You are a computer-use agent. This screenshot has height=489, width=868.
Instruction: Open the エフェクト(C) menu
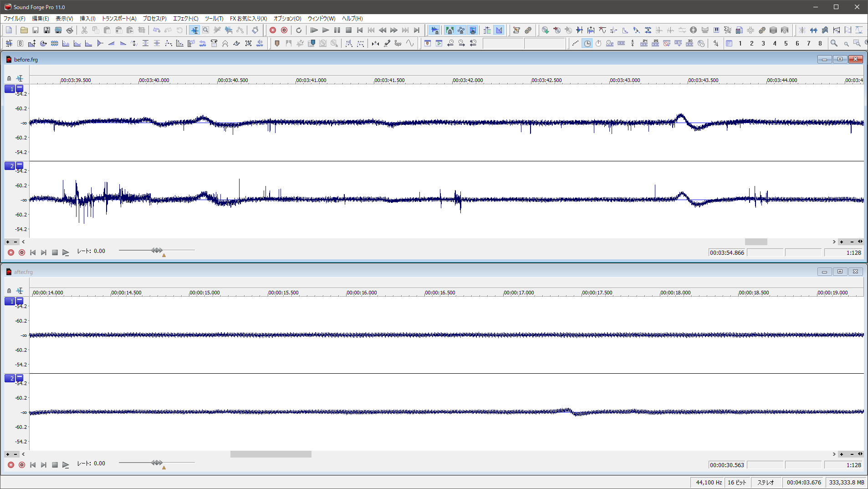point(185,19)
